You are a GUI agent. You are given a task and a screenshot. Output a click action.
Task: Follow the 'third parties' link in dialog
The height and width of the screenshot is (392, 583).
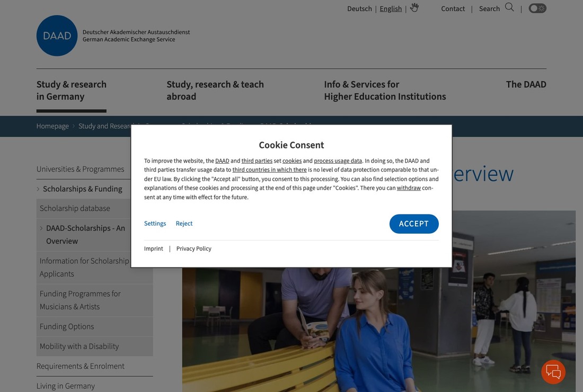(x=257, y=161)
